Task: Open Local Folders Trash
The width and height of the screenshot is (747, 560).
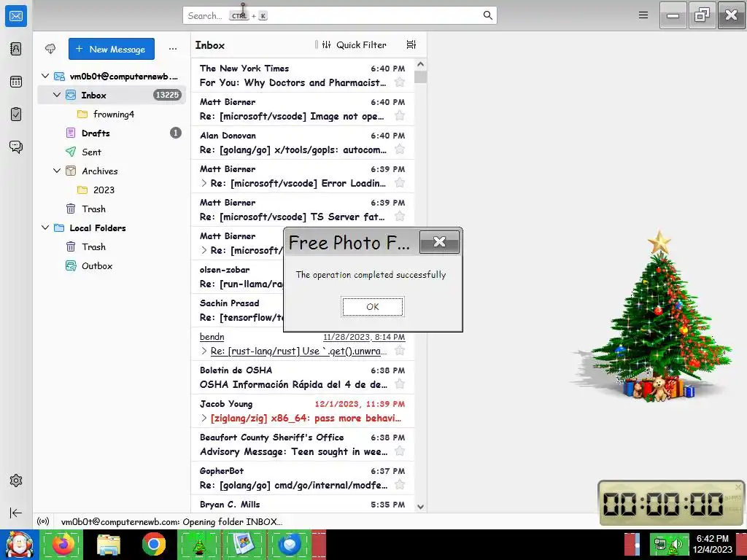Action: pos(112,246)
